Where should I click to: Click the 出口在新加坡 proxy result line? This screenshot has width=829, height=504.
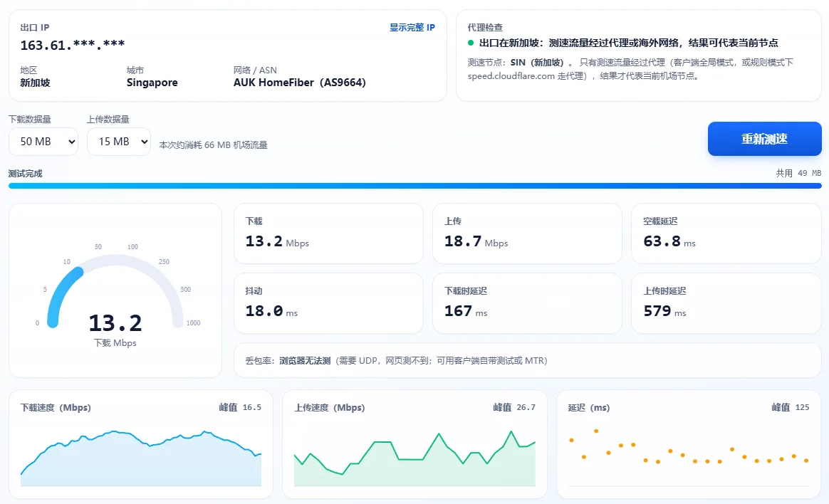(x=628, y=43)
